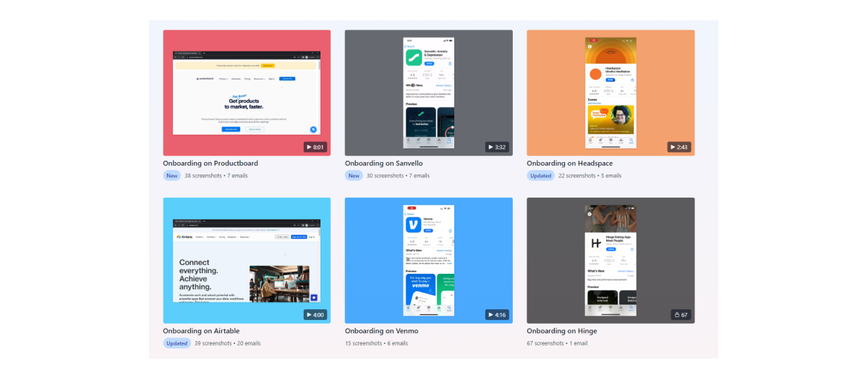Open the Airtable onboarding thumbnail

click(x=247, y=261)
